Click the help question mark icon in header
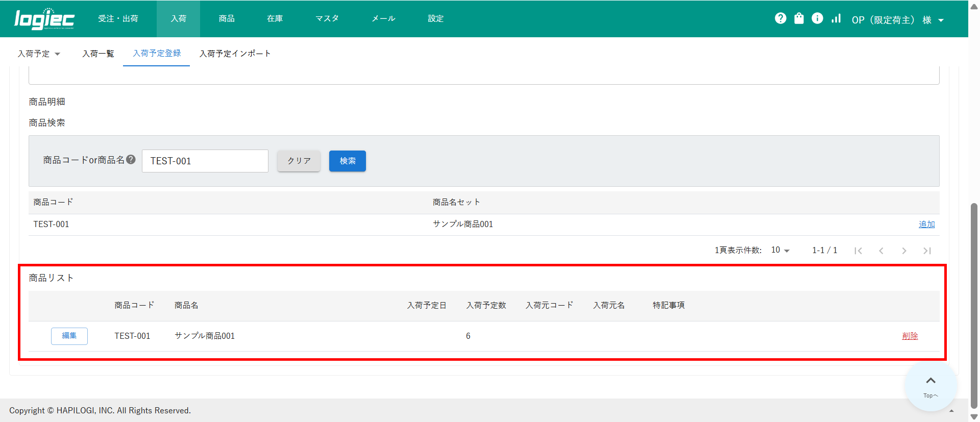 tap(780, 18)
